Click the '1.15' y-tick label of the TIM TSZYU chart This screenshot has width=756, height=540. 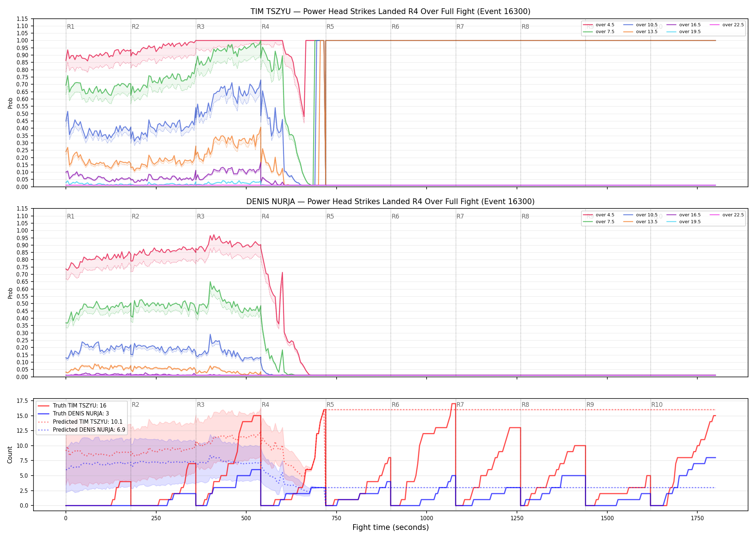[x=23, y=19]
